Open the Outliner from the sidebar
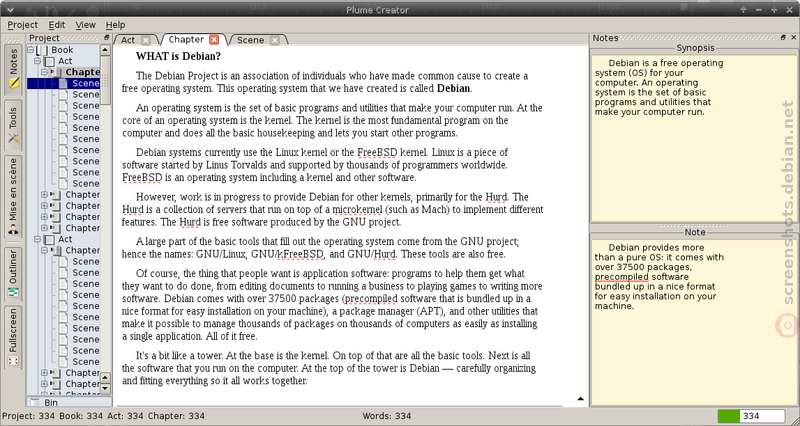Image resolution: width=800 pixels, height=426 pixels. coord(13,274)
